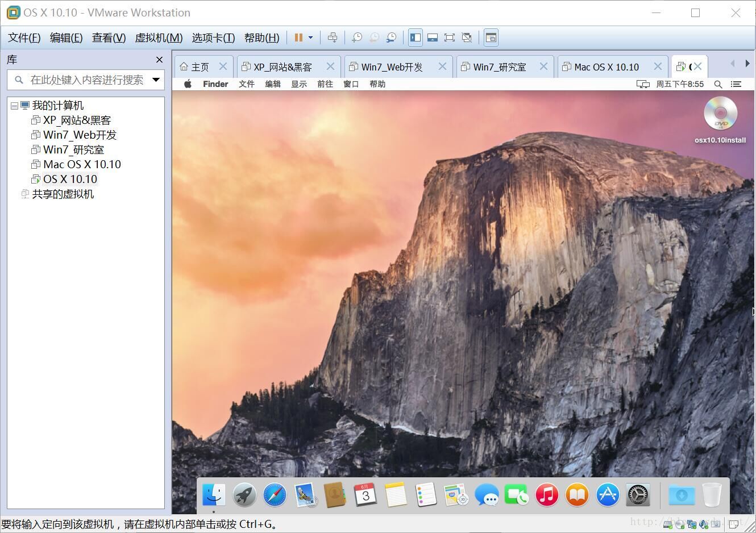This screenshot has height=533, width=756.
Task: Open Spotlight search in the macOS menu bar
Action: click(x=718, y=84)
